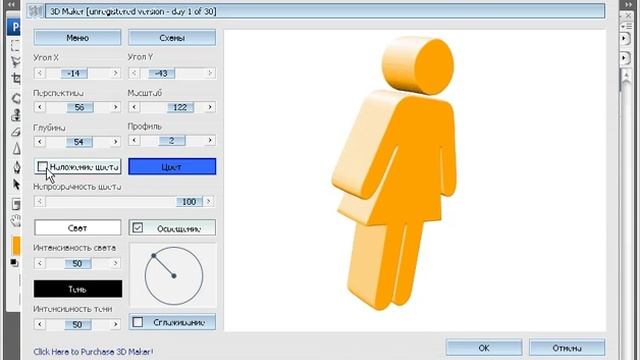
Task: Click the Масштаб slider thumb showing 122
Action: tap(180, 107)
